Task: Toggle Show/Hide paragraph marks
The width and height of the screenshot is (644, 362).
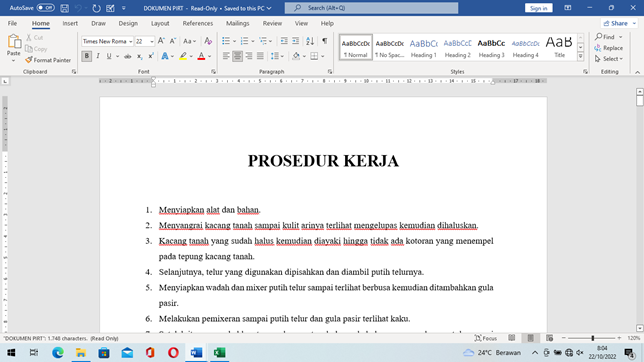Action: [324, 41]
